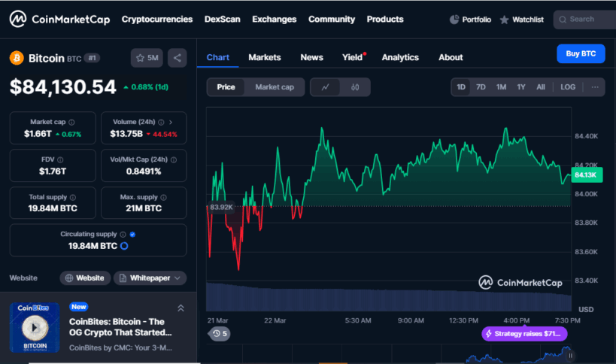Click the Buy BTC button
The height and width of the screenshot is (364, 616).
[x=581, y=54]
